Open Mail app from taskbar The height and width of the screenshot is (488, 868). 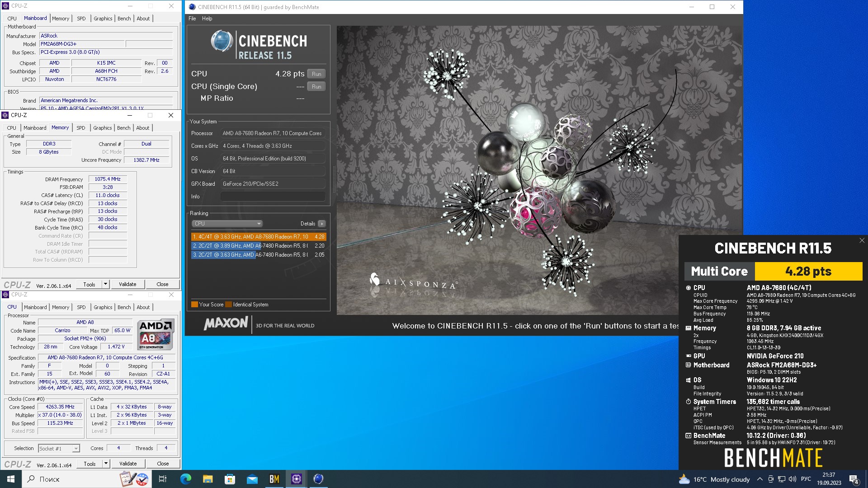(x=252, y=479)
